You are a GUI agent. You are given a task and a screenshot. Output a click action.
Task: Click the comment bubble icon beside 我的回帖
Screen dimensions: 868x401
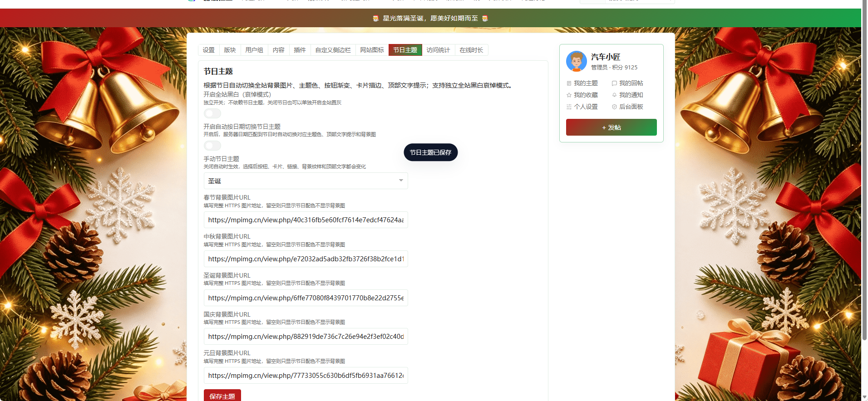pos(614,83)
